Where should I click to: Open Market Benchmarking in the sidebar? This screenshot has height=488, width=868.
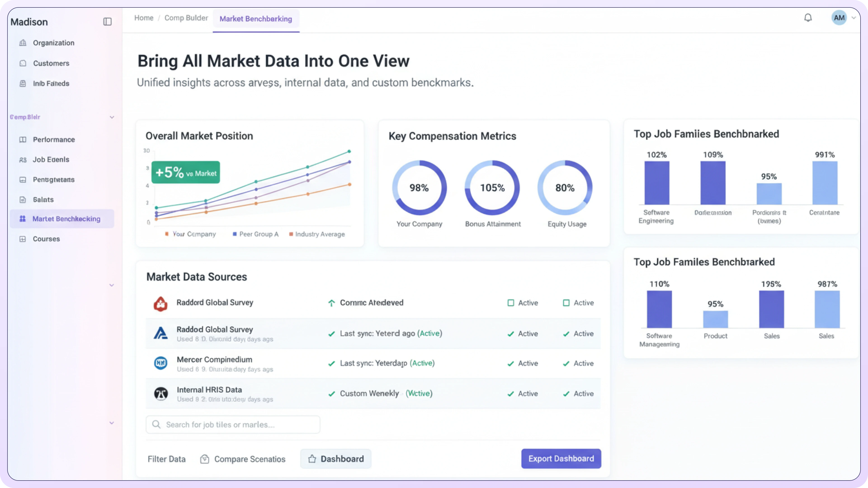(x=66, y=219)
